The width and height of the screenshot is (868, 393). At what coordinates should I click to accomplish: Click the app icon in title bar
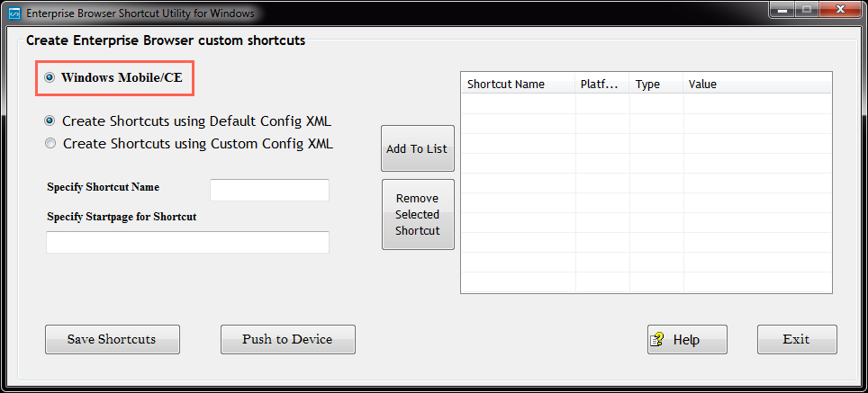click(x=13, y=13)
